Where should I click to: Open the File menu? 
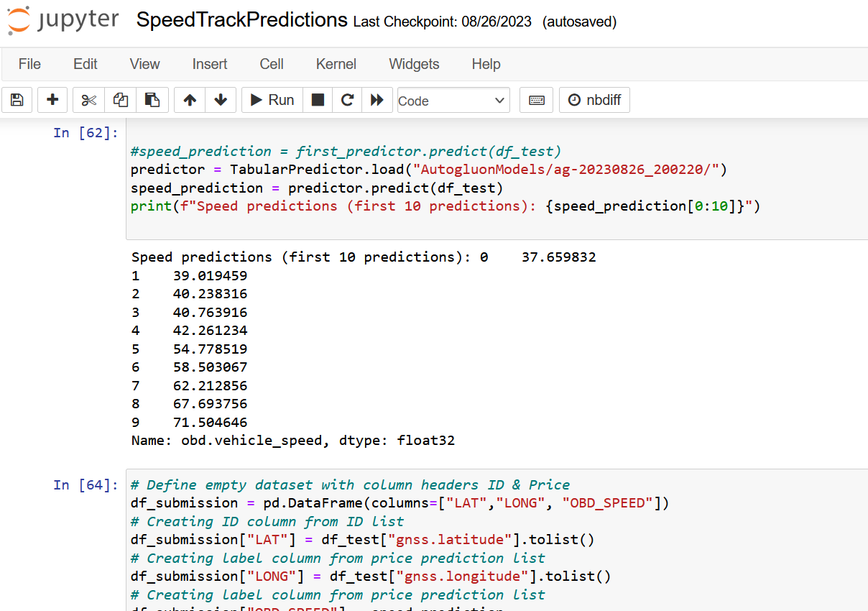[29, 64]
